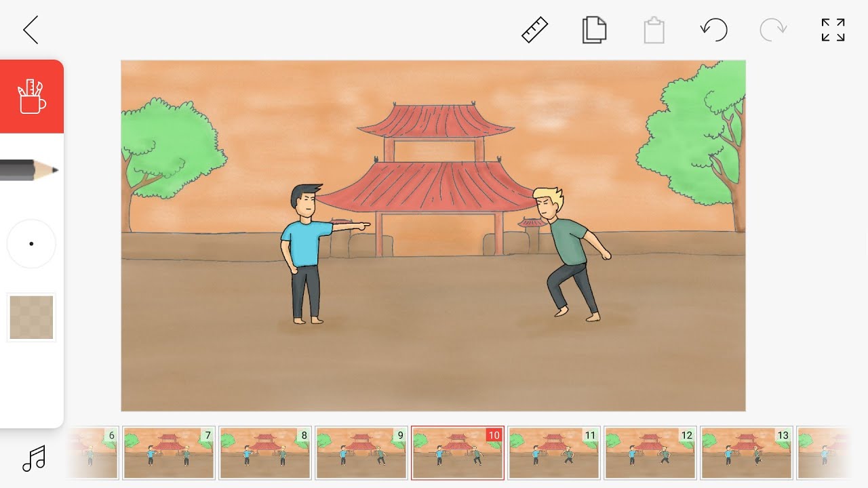Redo the undone action

(x=773, y=30)
